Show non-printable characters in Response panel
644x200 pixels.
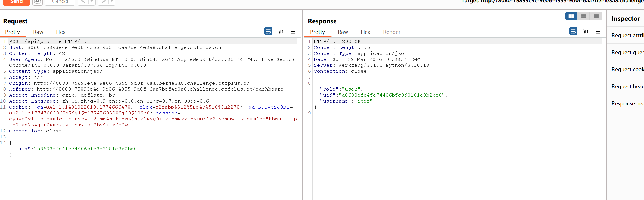[x=586, y=31]
